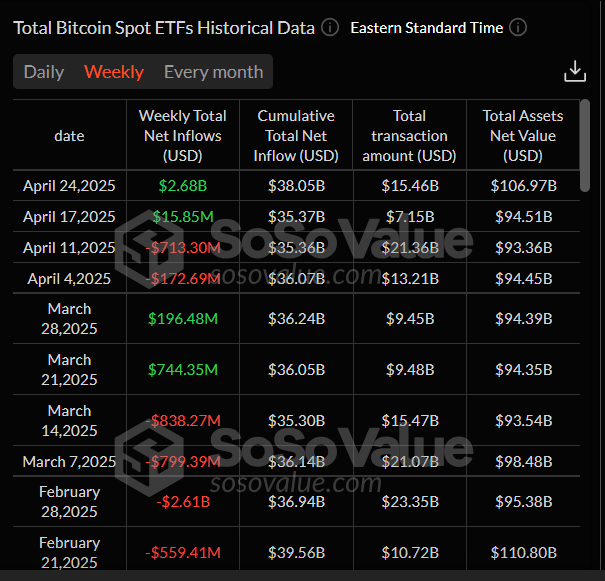Click Total transaction amount column header
The height and width of the screenshot is (581, 605).
409,136
